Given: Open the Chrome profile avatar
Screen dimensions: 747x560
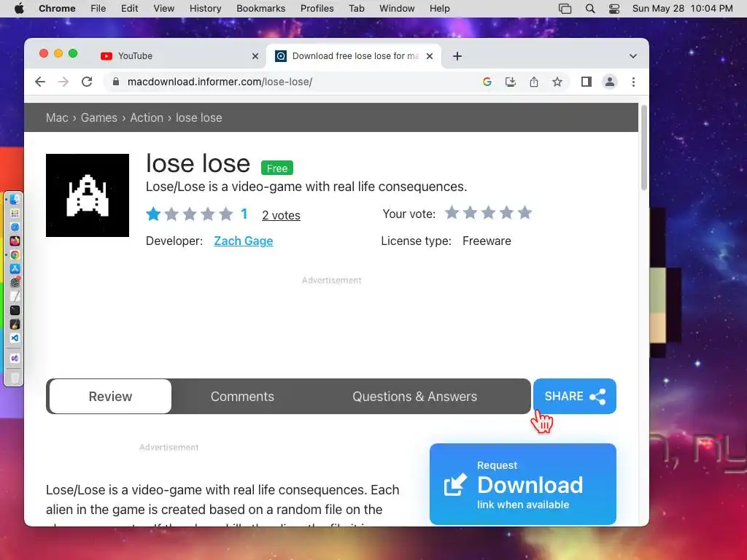Looking at the screenshot, I should (x=609, y=82).
